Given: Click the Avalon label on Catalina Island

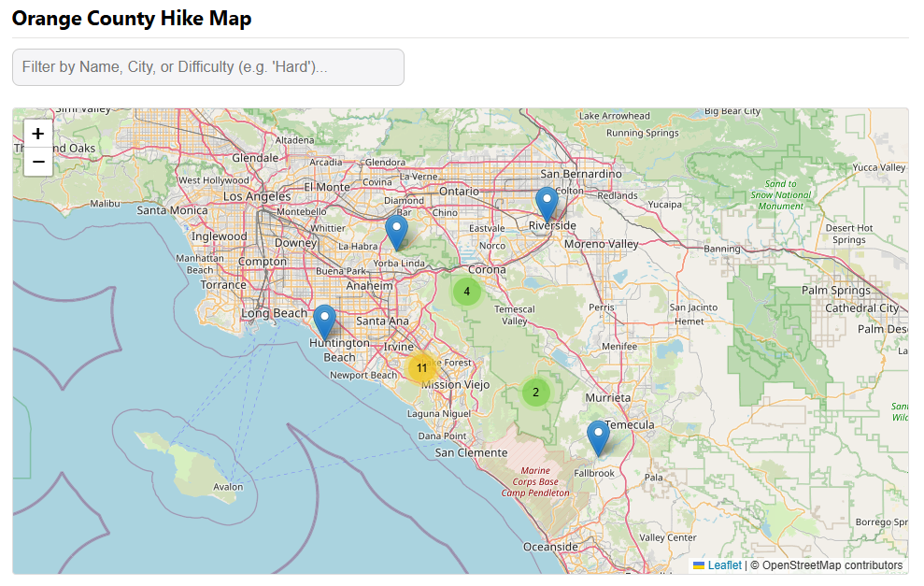Looking at the screenshot, I should [x=228, y=487].
